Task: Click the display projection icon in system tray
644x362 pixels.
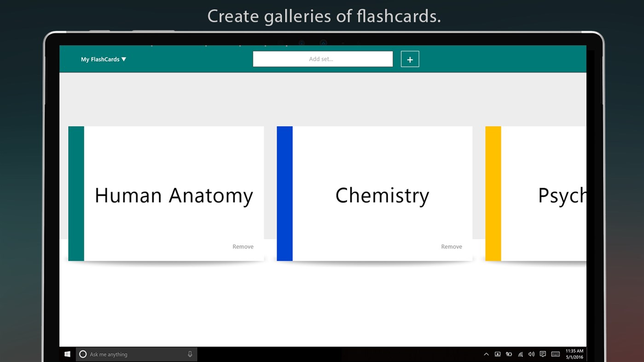Action: pos(498,354)
